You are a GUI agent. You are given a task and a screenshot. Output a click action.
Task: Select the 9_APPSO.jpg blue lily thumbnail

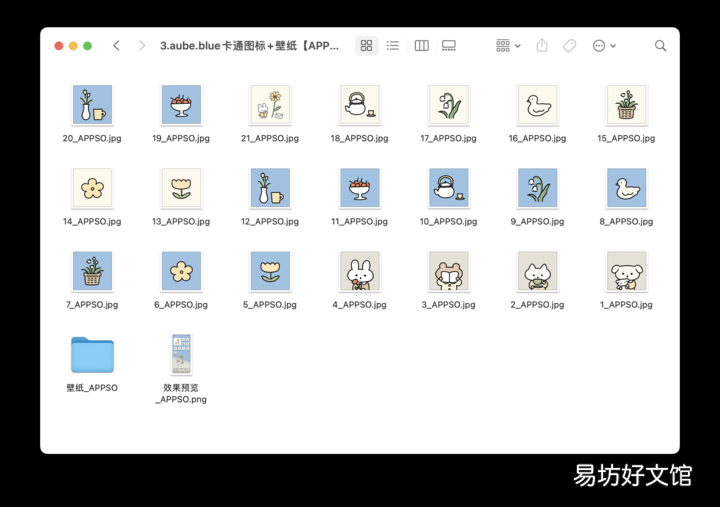538,188
